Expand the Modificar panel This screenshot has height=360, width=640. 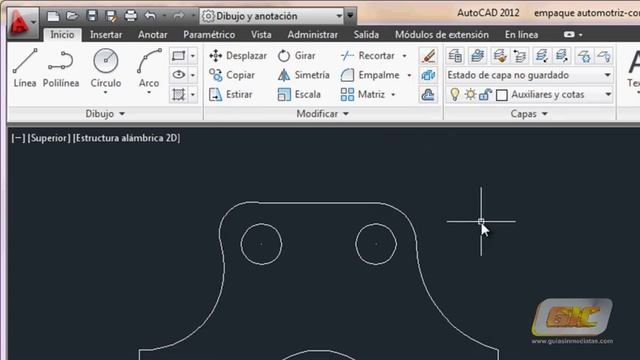(322, 114)
